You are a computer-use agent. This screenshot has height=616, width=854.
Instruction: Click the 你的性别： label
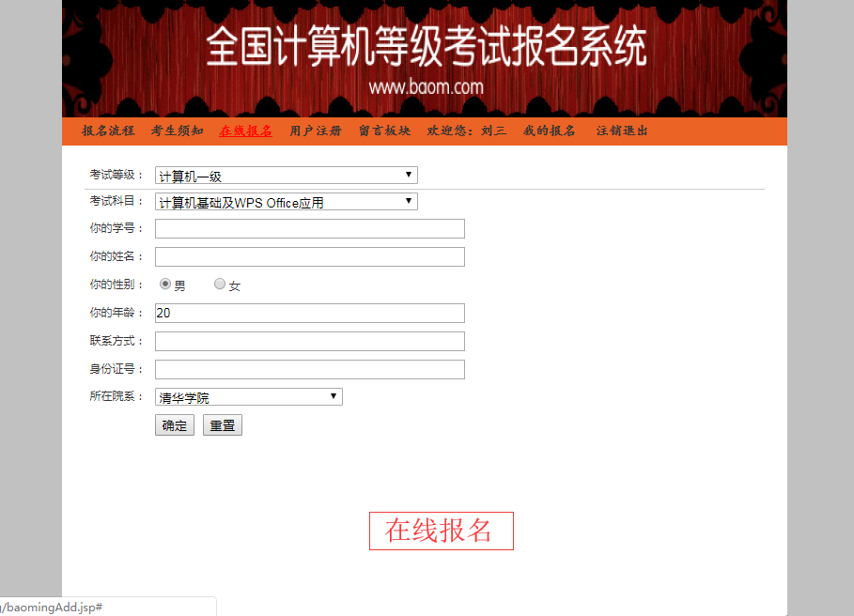coord(116,285)
